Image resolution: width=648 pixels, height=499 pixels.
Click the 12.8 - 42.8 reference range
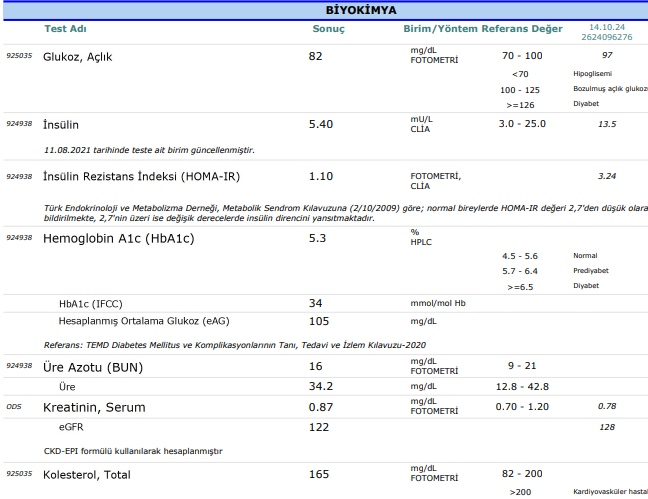point(522,387)
